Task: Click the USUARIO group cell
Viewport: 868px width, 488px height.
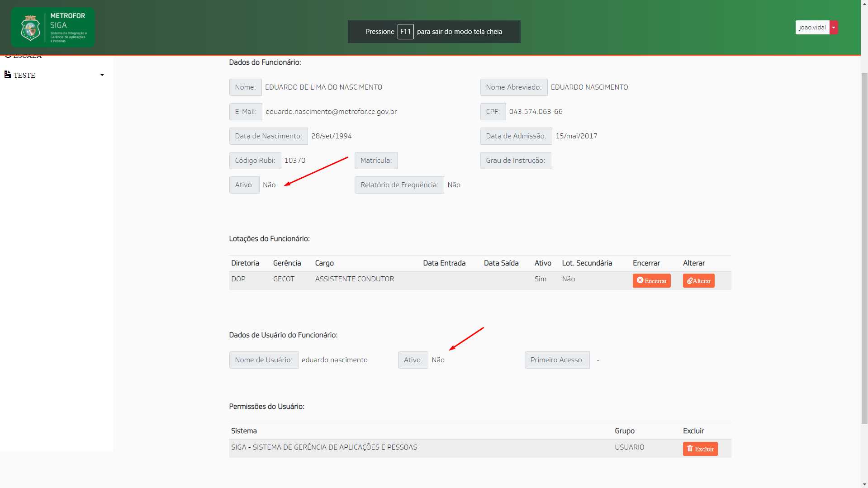Action: (630, 447)
